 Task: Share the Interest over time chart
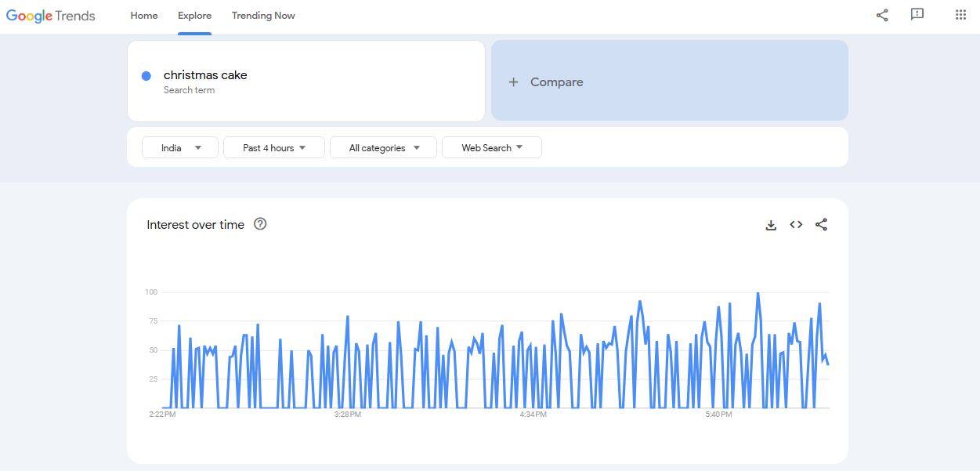point(821,225)
